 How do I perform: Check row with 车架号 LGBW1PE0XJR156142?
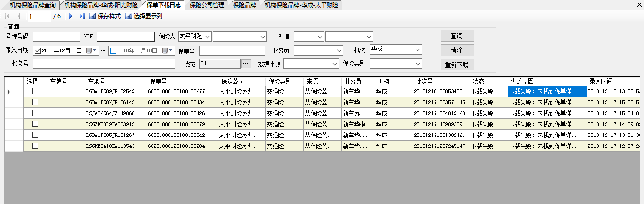click(36, 102)
